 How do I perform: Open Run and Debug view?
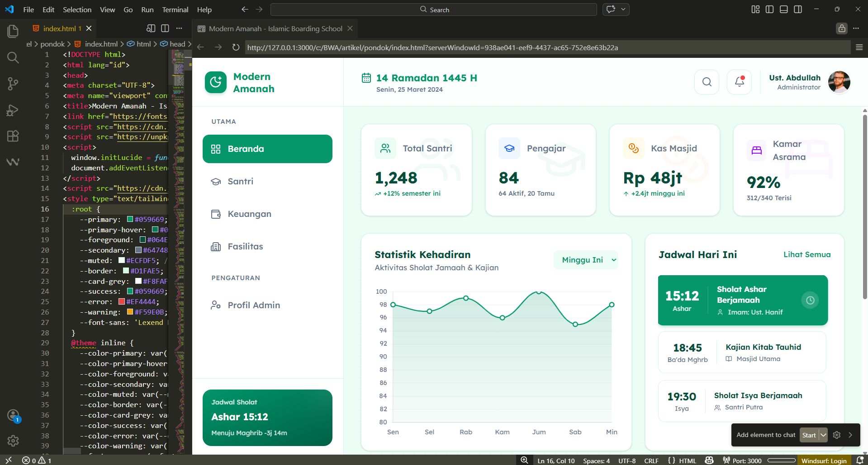point(13,110)
